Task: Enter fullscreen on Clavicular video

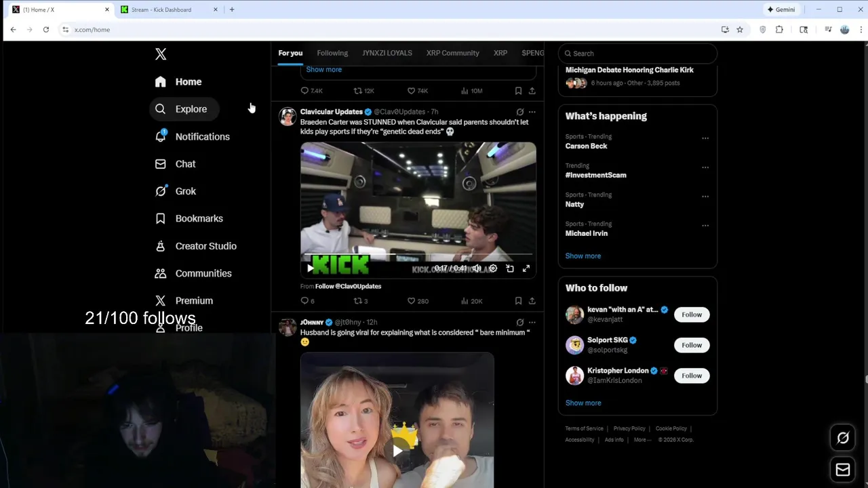Action: pos(526,268)
